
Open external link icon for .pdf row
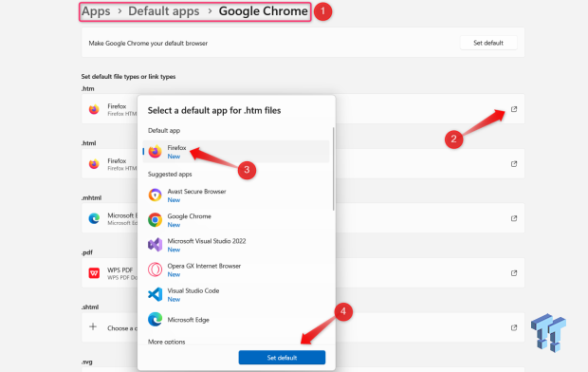point(514,273)
